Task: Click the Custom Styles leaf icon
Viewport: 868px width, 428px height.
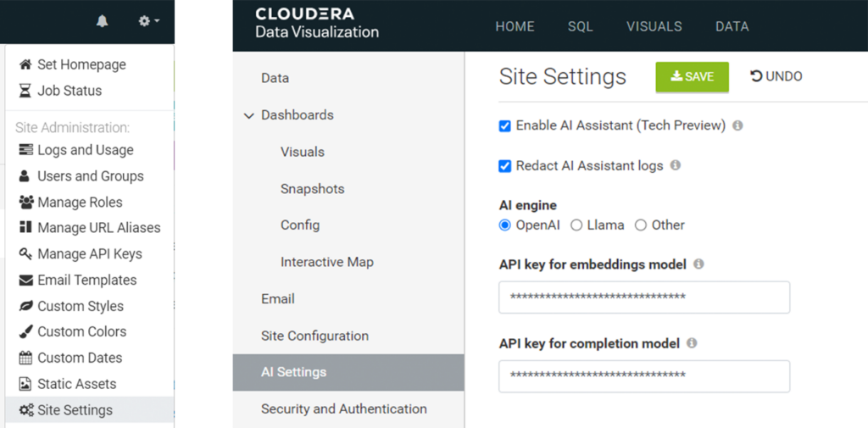Action: pos(26,306)
